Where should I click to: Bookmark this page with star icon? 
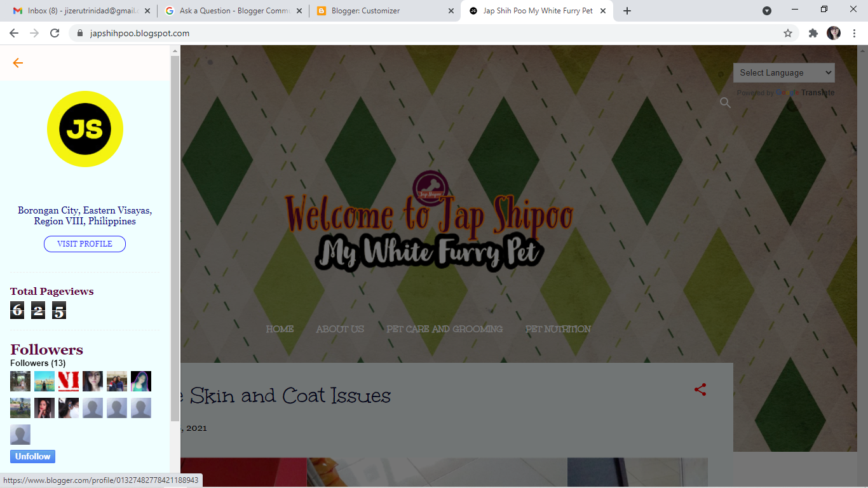coord(788,33)
